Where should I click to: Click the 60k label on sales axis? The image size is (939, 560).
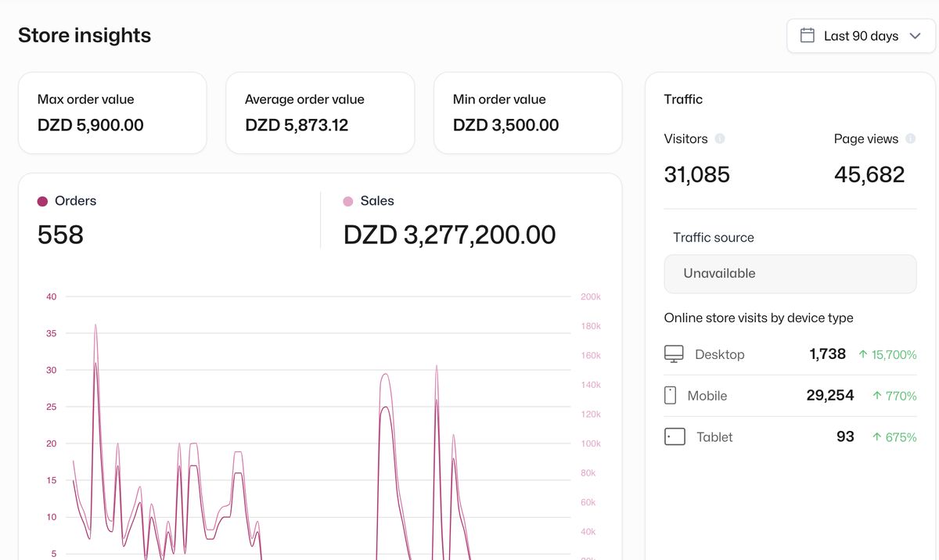(588, 503)
